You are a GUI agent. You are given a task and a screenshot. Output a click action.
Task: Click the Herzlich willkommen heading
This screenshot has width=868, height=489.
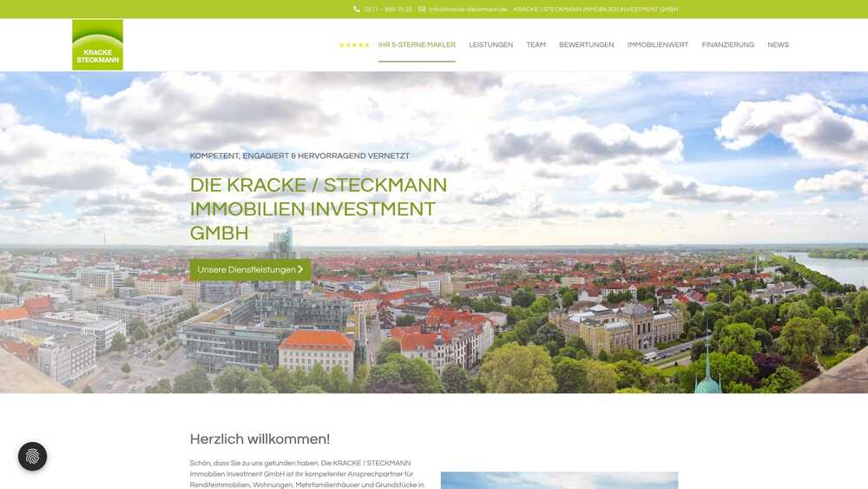[x=260, y=439]
